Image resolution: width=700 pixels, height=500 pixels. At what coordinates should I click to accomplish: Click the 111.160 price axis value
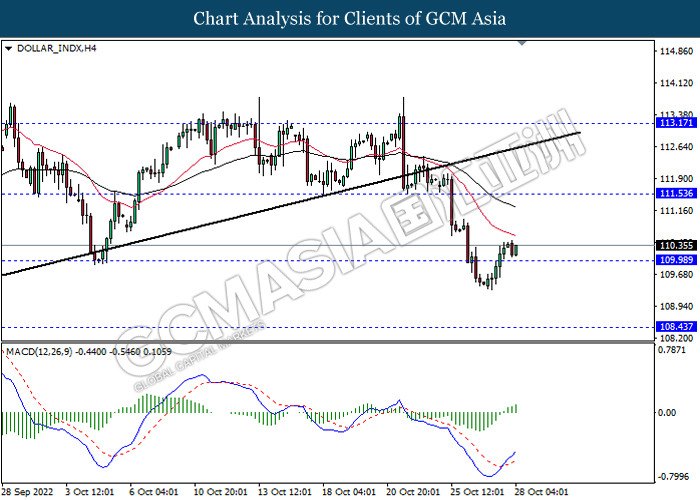(x=676, y=210)
